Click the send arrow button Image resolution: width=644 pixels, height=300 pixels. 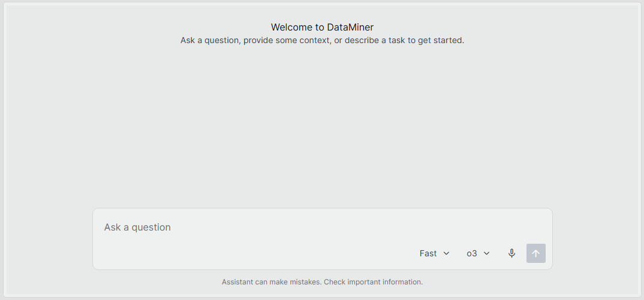click(x=536, y=253)
